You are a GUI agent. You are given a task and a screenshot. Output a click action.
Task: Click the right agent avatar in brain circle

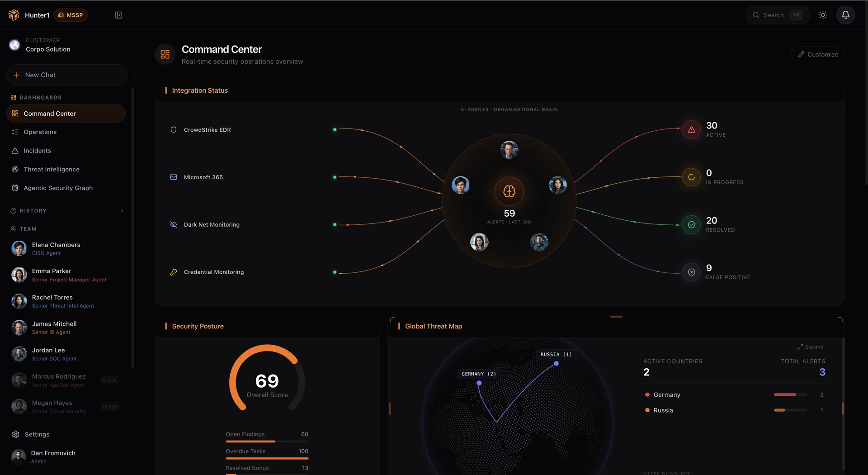pos(558,185)
